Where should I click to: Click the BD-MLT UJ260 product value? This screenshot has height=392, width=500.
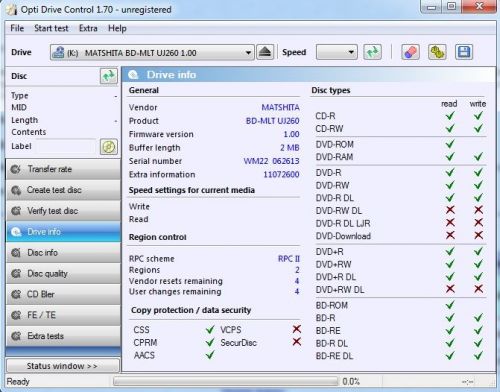pos(272,121)
